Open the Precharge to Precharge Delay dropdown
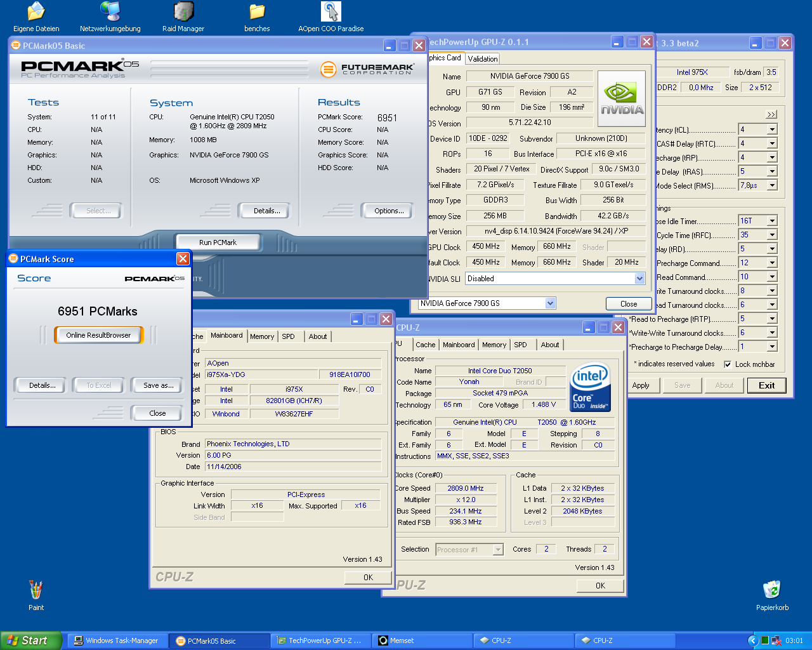Screen dimensions: 812x650 772,347
